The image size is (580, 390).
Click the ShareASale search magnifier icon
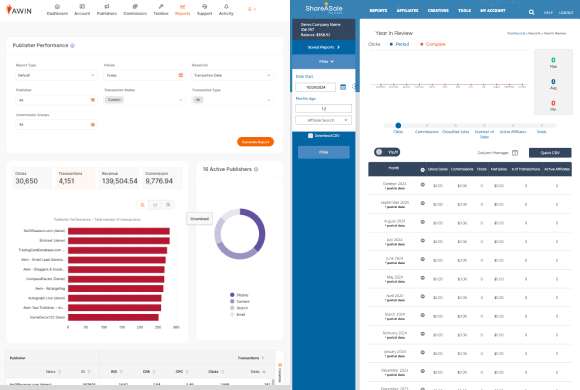click(x=532, y=12)
